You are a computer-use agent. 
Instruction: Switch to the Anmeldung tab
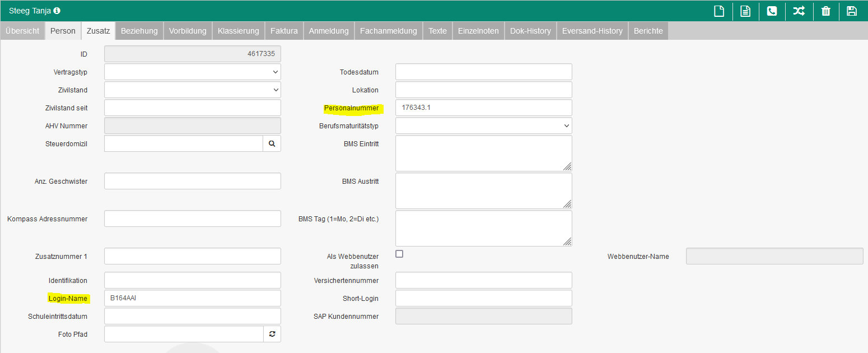pyautogui.click(x=329, y=31)
